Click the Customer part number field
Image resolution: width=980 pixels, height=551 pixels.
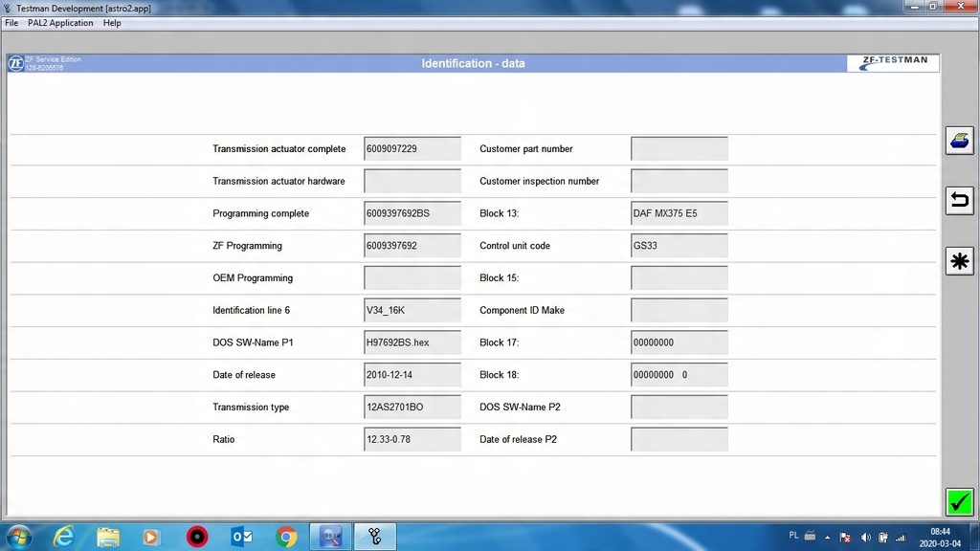coord(679,148)
